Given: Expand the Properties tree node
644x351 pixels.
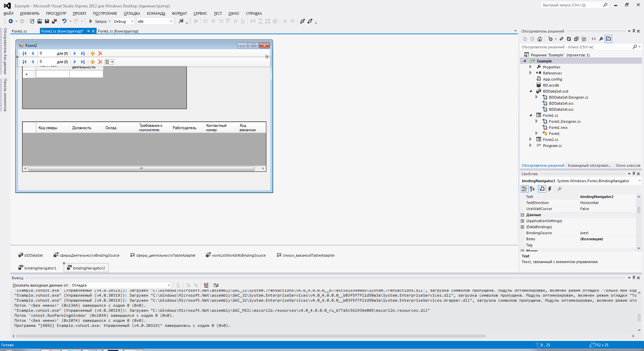Looking at the screenshot, I should click(x=531, y=67).
